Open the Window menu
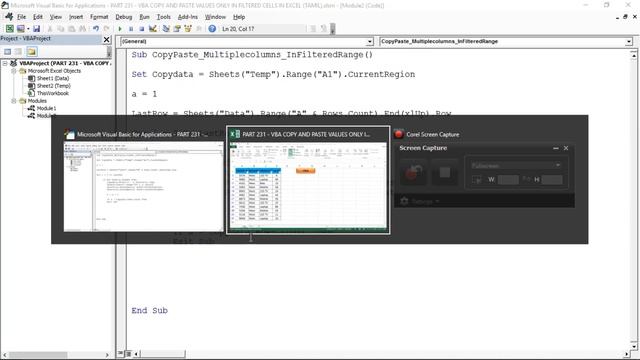Viewport: 640px width, 360px height. click(215, 17)
